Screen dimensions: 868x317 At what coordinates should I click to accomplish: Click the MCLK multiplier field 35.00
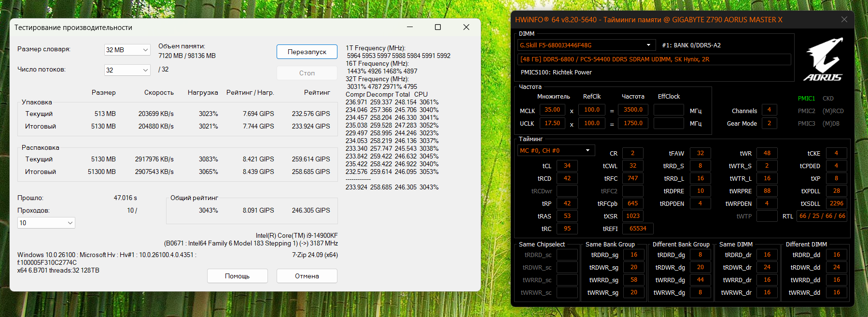pos(552,110)
